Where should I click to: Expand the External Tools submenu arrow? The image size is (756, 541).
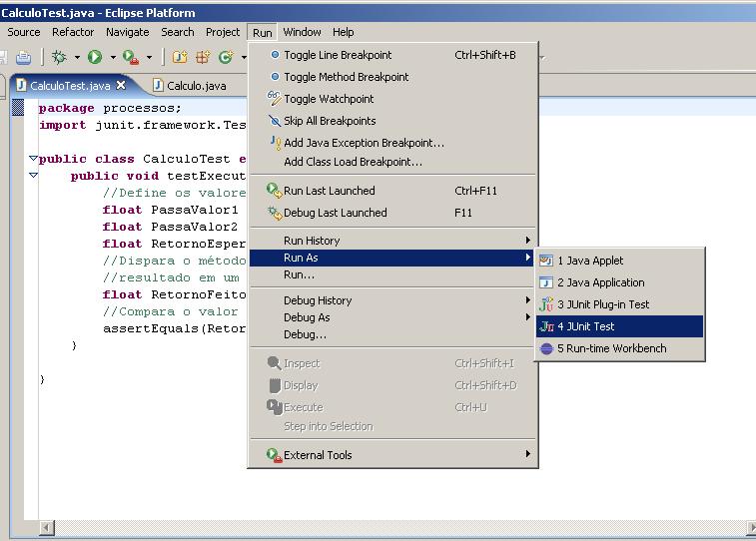point(528,454)
